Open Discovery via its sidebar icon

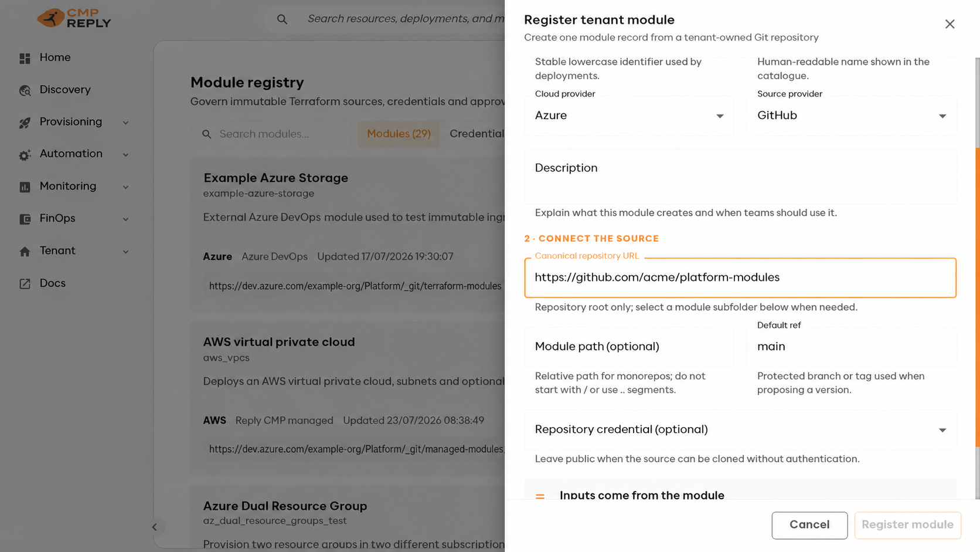25,90
